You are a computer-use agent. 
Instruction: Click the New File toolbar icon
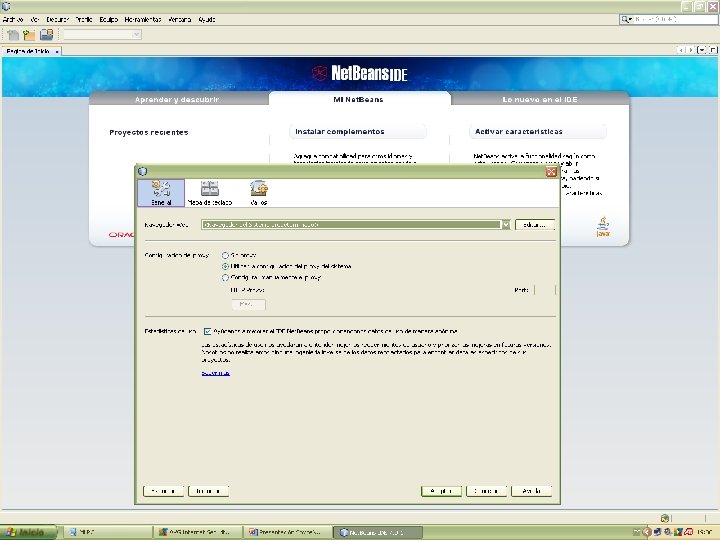coord(13,34)
